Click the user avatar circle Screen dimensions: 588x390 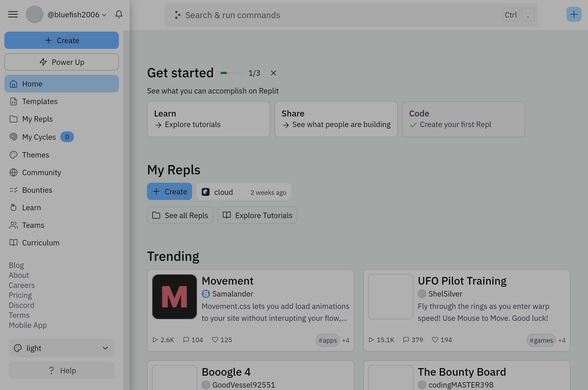(x=34, y=15)
